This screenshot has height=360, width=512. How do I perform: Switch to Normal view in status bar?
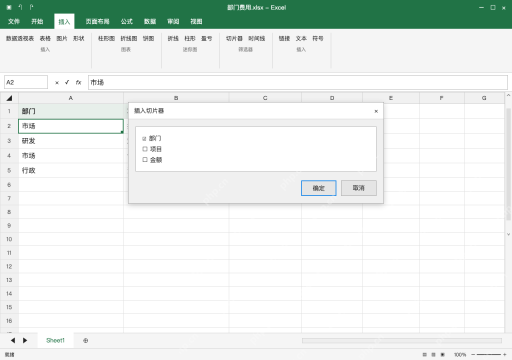click(x=424, y=355)
